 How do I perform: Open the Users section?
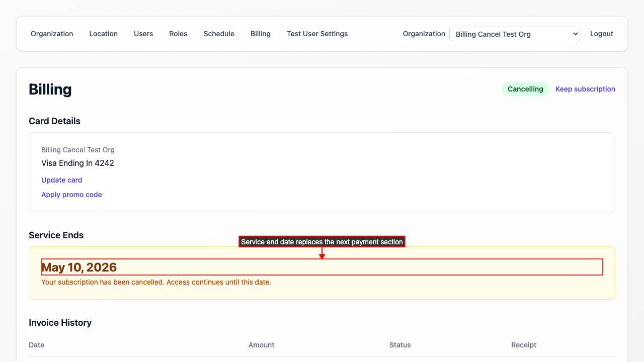click(x=143, y=34)
